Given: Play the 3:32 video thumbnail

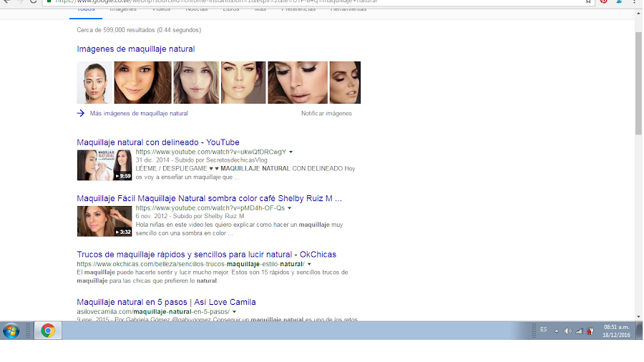Looking at the screenshot, I should (x=104, y=221).
